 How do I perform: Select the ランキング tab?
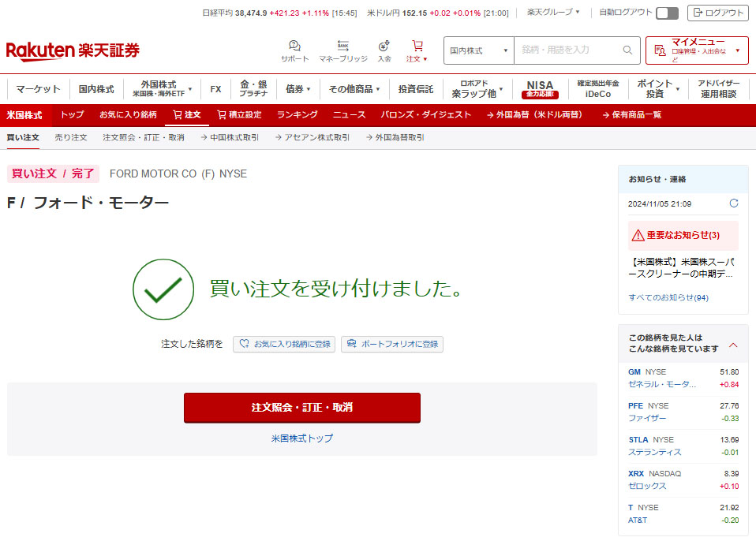pyautogui.click(x=297, y=115)
